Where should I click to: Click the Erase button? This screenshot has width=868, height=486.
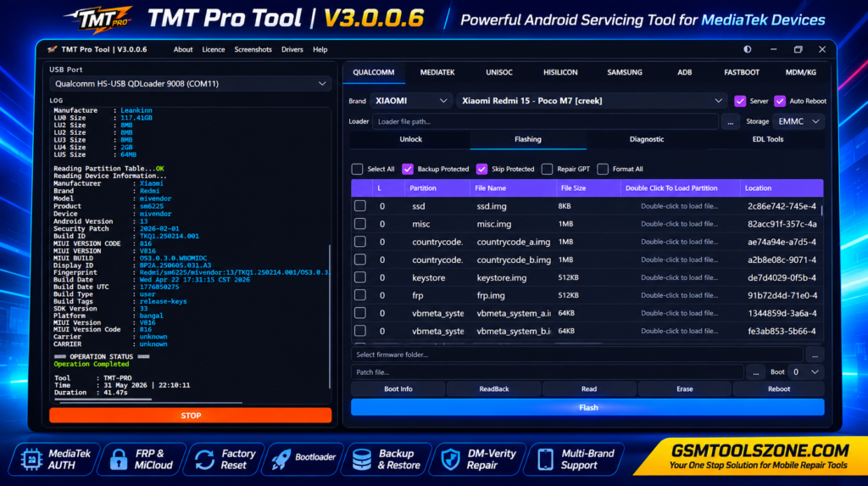[x=685, y=389]
